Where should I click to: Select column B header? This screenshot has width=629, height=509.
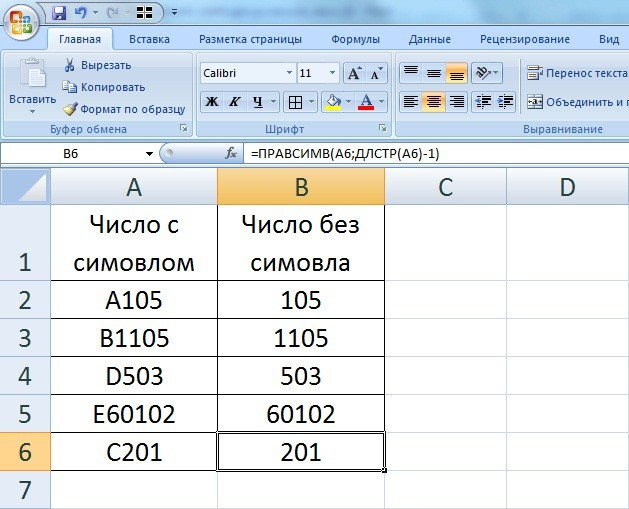[x=301, y=187]
